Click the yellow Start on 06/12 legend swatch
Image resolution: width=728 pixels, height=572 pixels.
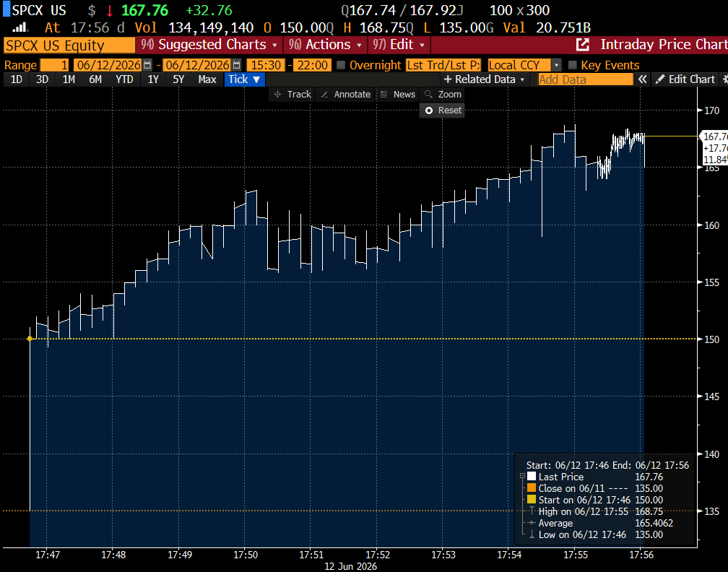532,500
